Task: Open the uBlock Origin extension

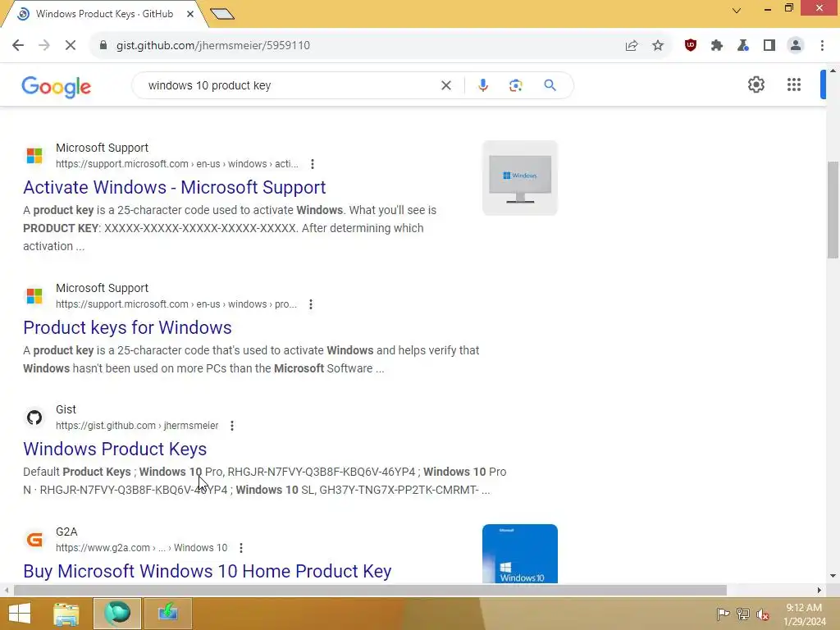Action: click(691, 46)
